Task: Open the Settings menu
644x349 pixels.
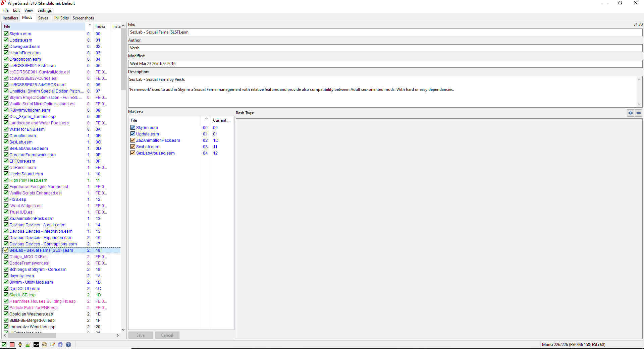Action: [x=45, y=10]
